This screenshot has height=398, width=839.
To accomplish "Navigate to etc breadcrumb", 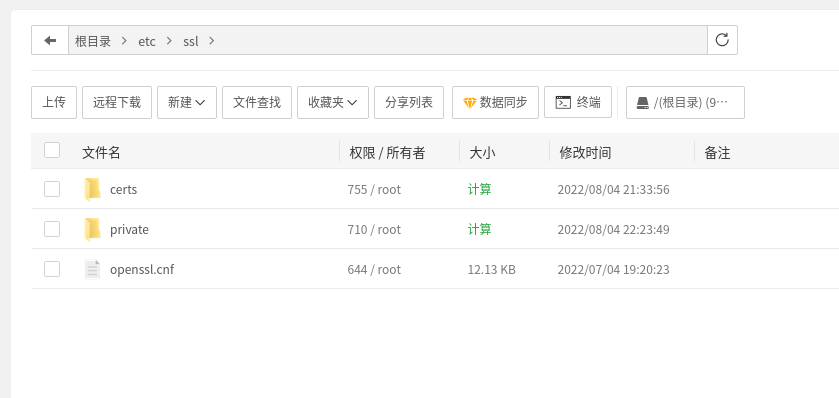I will pos(147,41).
